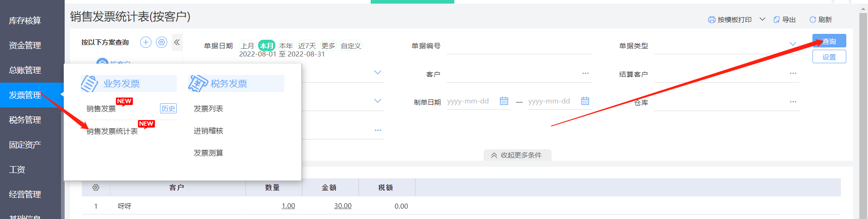Image resolution: width=868 pixels, height=219 pixels.
Task: Collapse conditions via 收起更多条件
Action: [517, 155]
